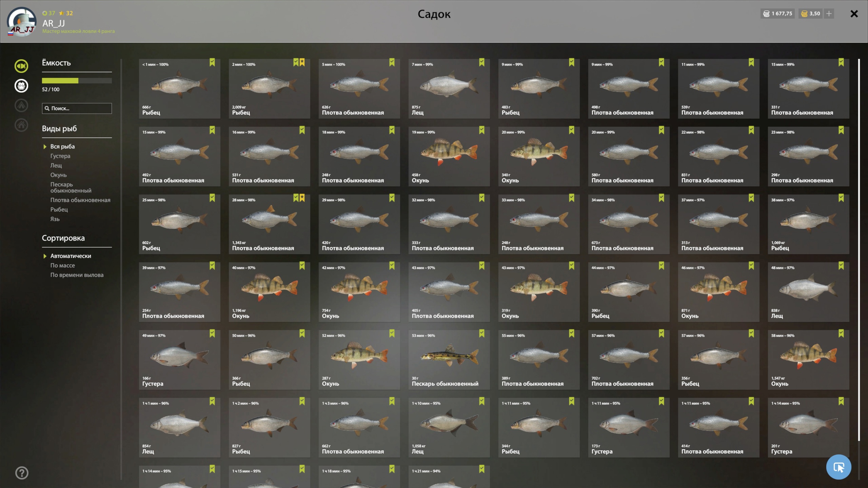Click the star marker on 2,009 кг Рыбец
868x488 pixels.
302,62
